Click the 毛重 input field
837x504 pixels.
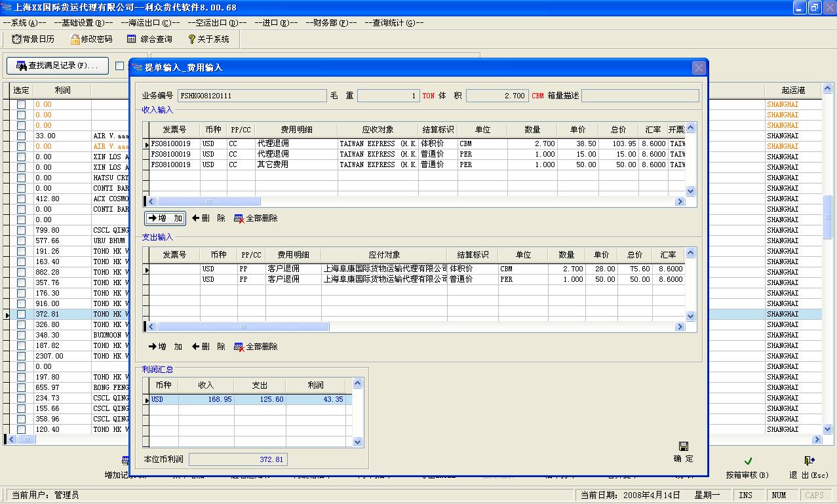[x=389, y=96]
